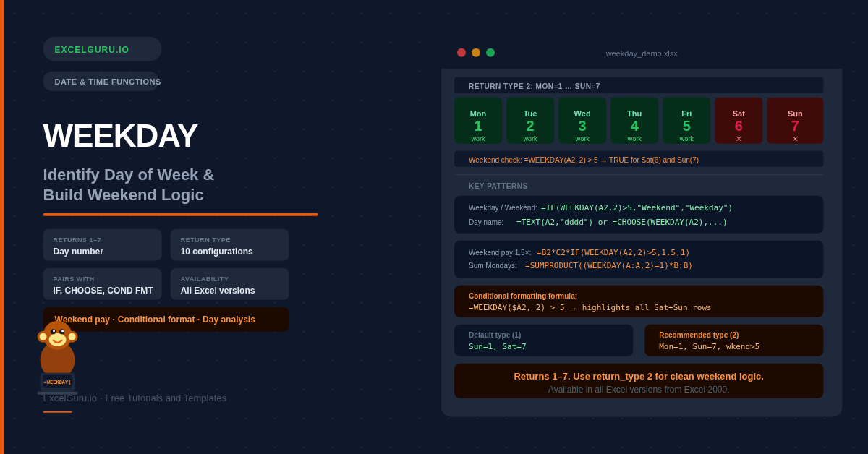
Task: Click the EXCELGURU.IO badge
Action: coord(102,49)
